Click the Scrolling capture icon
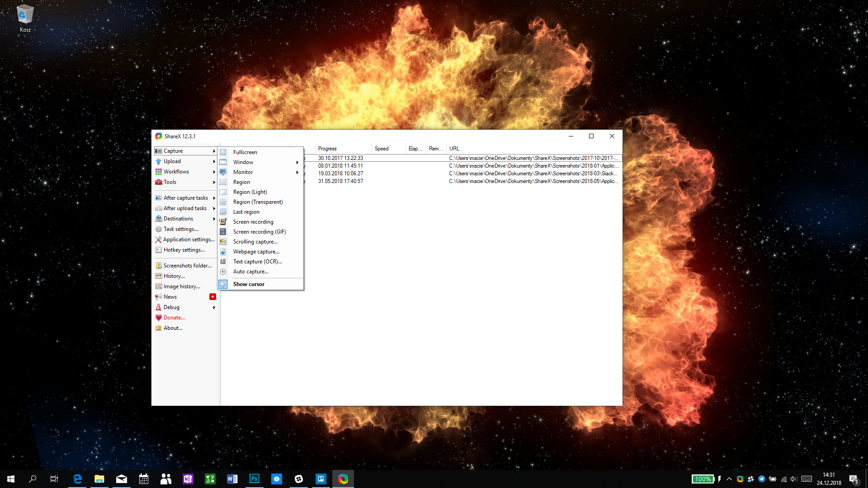868x488 pixels. [x=223, y=242]
